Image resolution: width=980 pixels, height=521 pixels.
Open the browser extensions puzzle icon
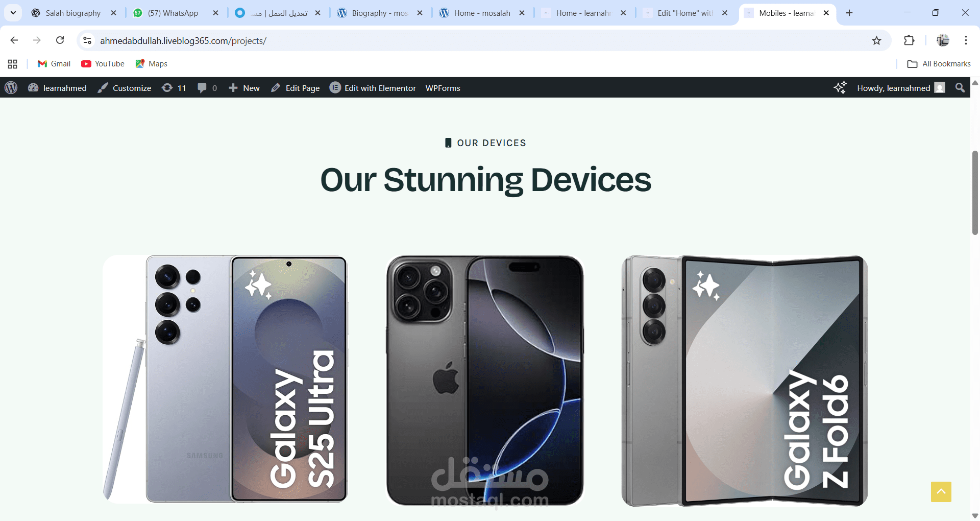(909, 41)
